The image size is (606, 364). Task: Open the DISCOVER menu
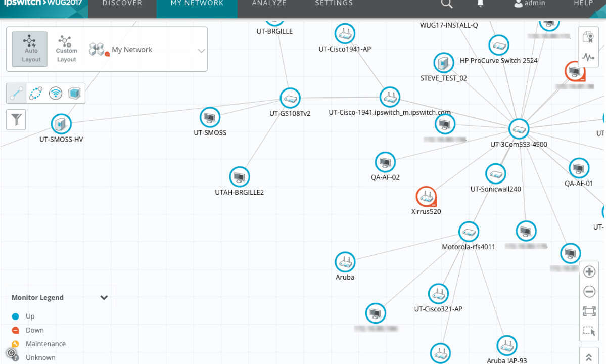pyautogui.click(x=122, y=4)
